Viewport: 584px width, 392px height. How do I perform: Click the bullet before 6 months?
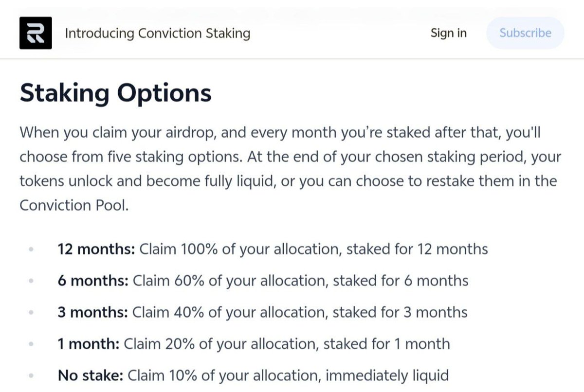click(x=31, y=281)
